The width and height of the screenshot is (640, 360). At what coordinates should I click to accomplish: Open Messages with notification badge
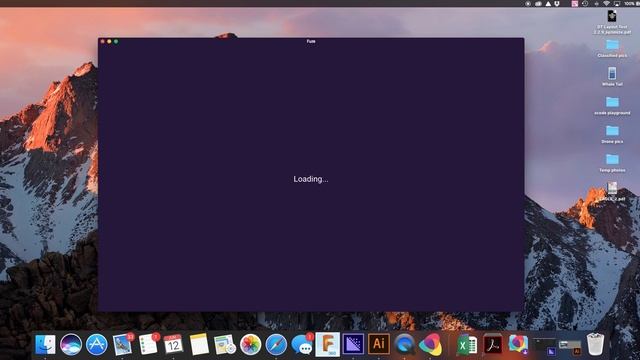(302, 344)
